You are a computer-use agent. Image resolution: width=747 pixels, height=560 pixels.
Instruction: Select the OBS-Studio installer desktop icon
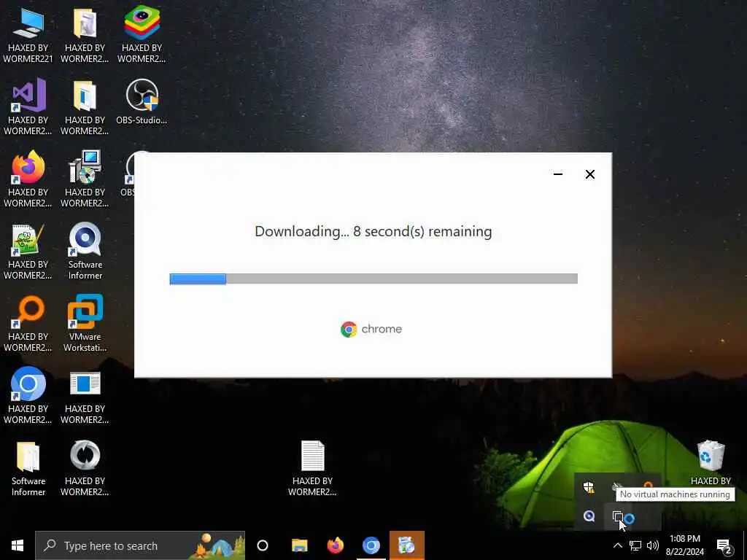pyautogui.click(x=142, y=96)
